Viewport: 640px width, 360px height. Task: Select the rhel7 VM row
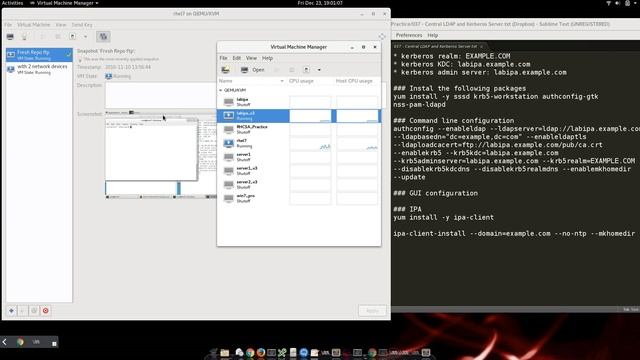pyautogui.click(x=299, y=143)
